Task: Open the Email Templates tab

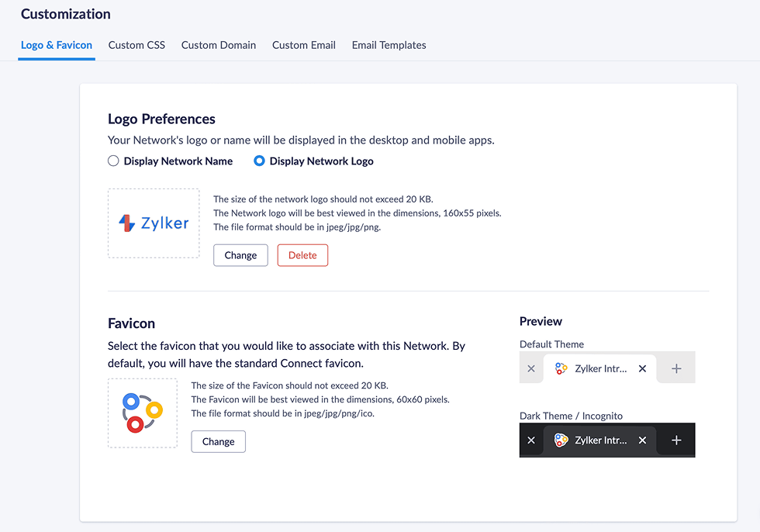Action: point(389,45)
